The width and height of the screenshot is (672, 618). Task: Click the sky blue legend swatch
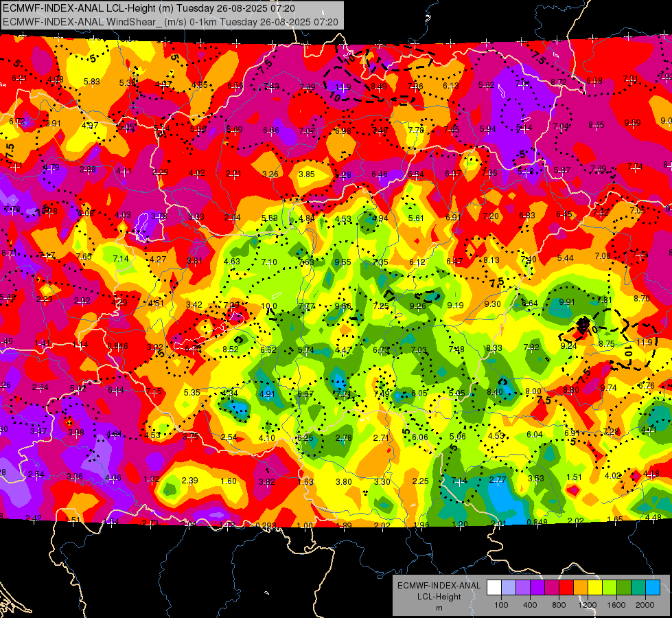click(653, 588)
